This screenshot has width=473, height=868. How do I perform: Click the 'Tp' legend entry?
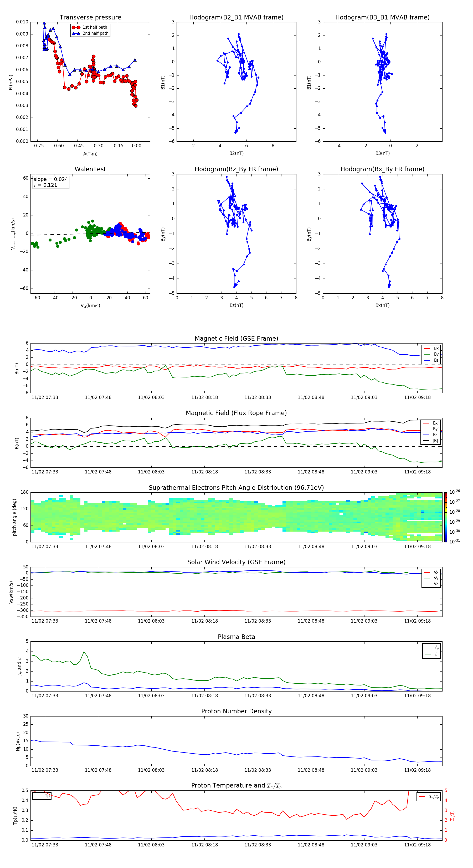(x=42, y=796)
